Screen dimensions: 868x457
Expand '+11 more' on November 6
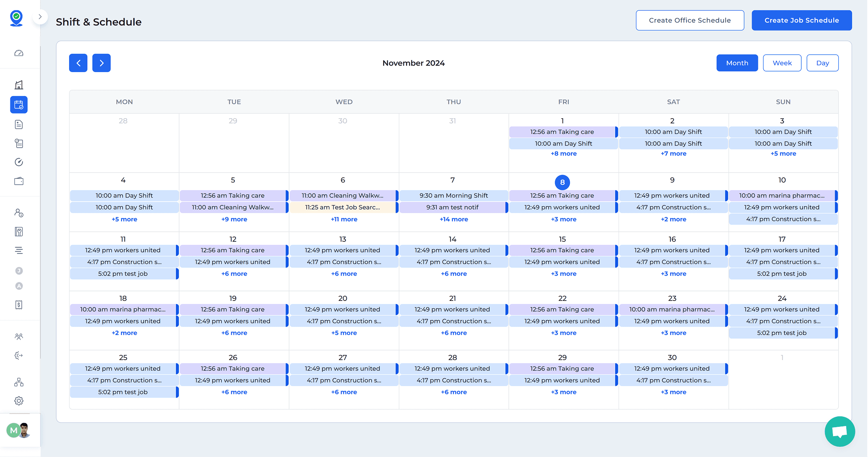(344, 219)
